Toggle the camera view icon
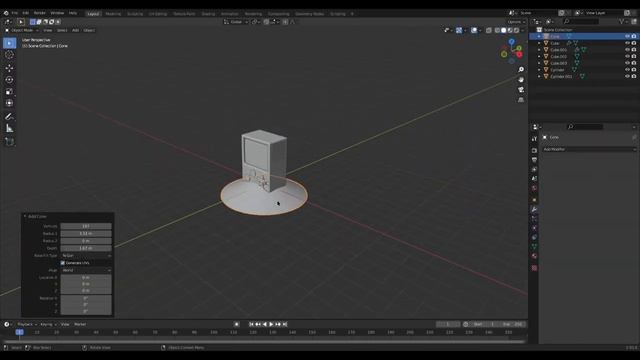The width and height of the screenshot is (640, 360). point(521,90)
